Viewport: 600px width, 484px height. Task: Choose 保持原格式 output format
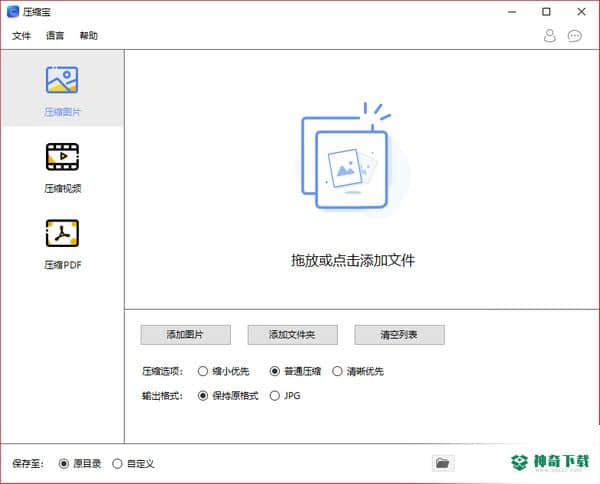click(x=228, y=396)
